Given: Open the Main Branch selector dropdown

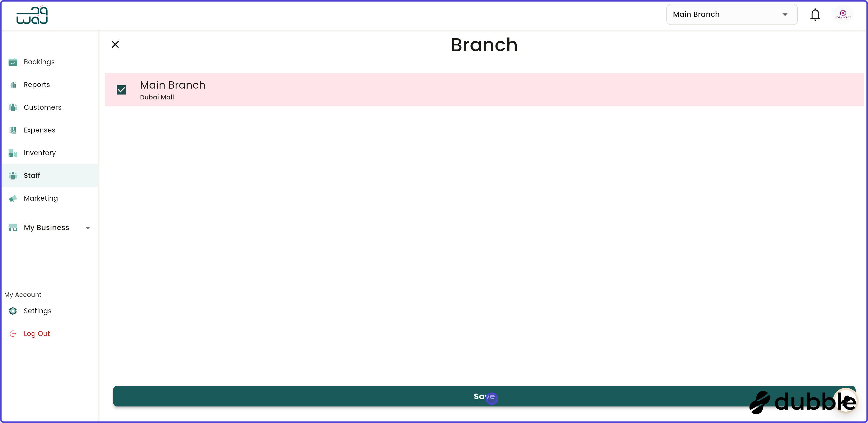Looking at the screenshot, I should tap(732, 14).
